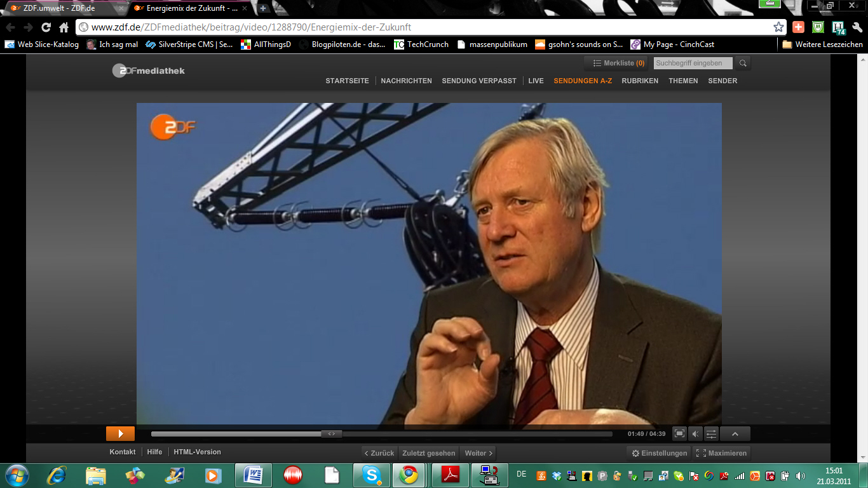Click the search term input field
This screenshot has width=868, height=488.
coord(693,63)
